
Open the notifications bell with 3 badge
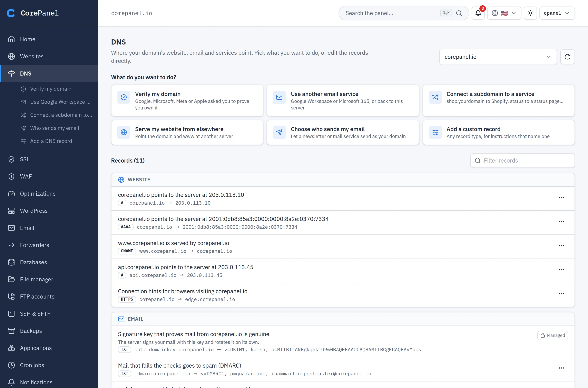coord(478,13)
